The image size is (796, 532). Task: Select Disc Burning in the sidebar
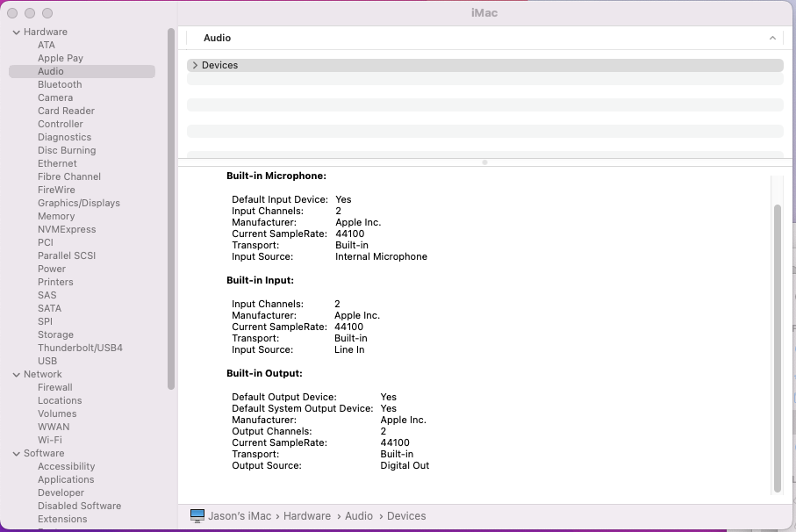(x=67, y=150)
